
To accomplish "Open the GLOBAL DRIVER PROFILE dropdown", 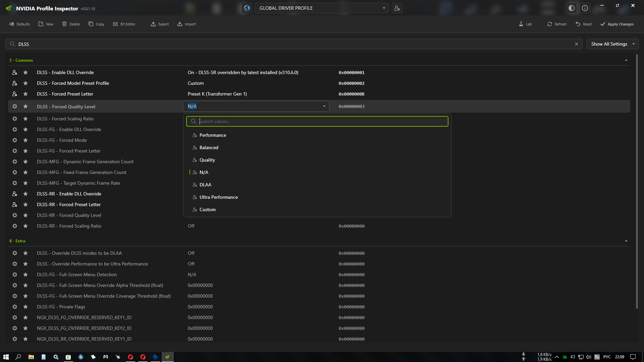I will coord(322,8).
